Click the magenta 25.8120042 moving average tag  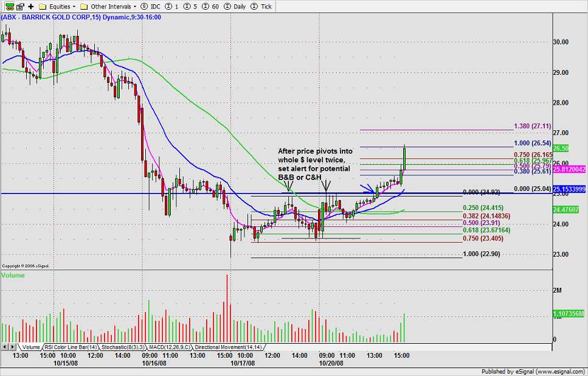pyautogui.click(x=569, y=170)
